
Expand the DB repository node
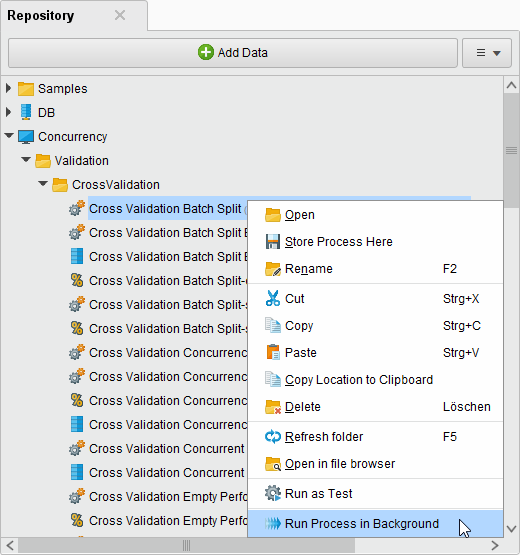[8, 112]
